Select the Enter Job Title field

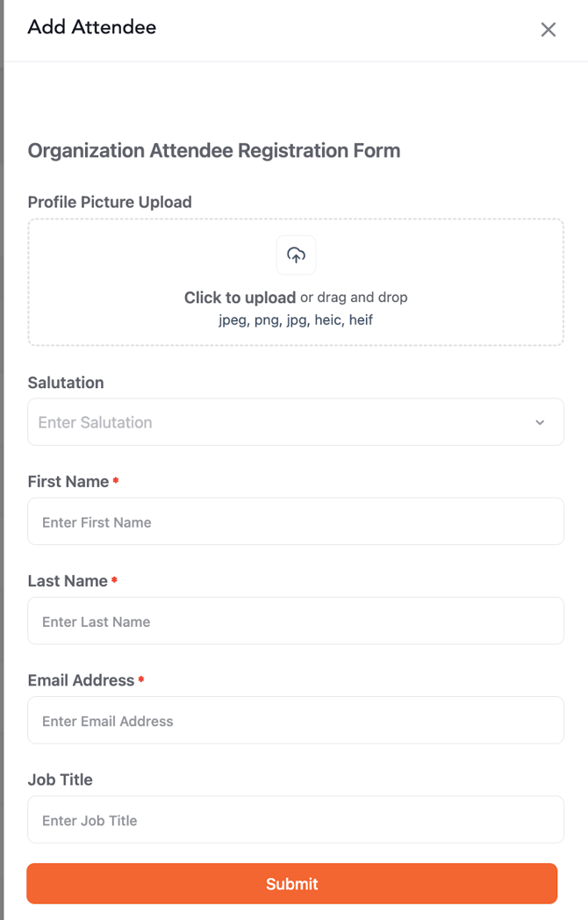296,820
